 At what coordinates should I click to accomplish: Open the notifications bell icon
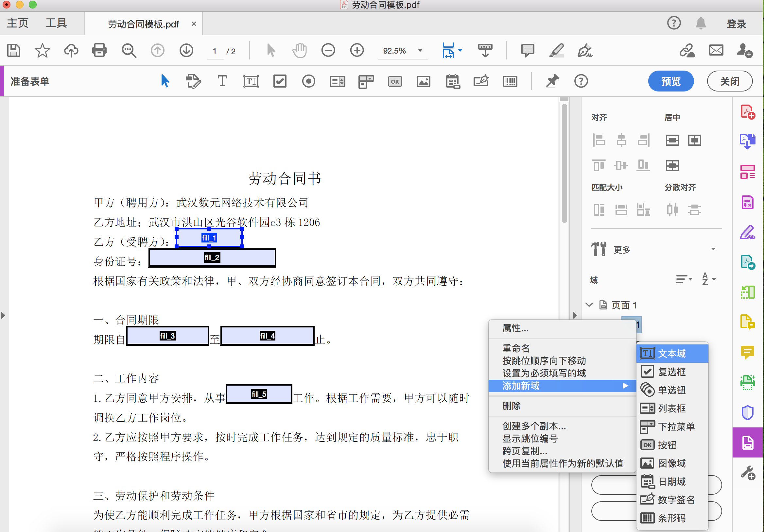click(x=701, y=23)
